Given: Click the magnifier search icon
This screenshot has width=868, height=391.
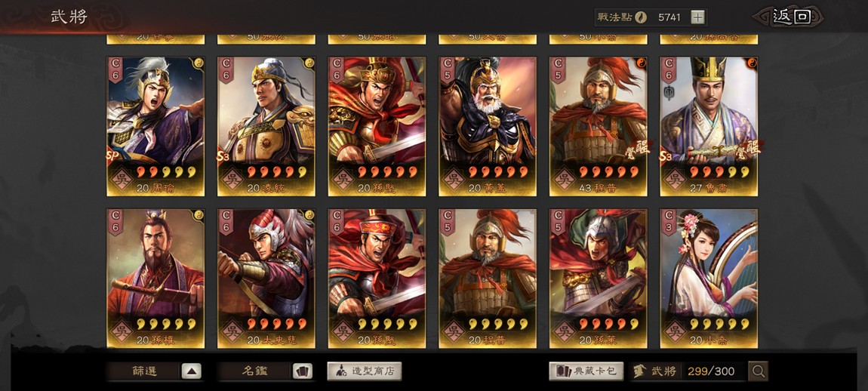Looking at the screenshot, I should (759, 371).
